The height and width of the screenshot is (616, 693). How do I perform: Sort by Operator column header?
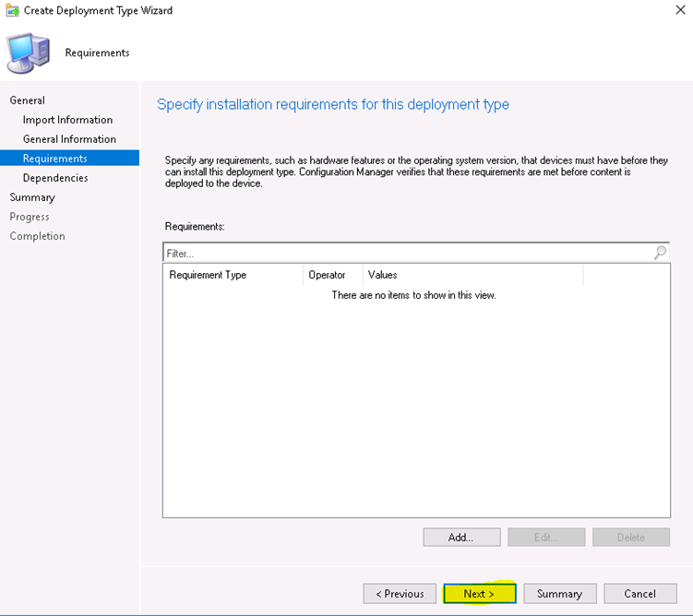(332, 275)
